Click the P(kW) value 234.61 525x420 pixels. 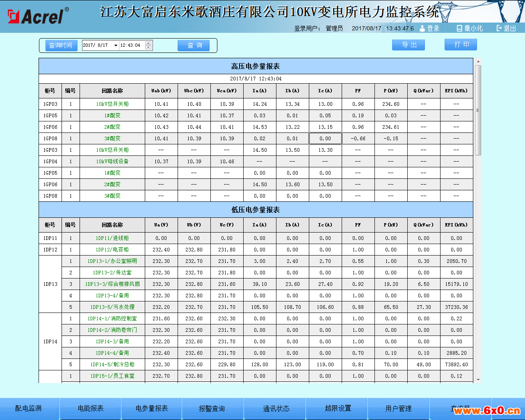(x=391, y=127)
